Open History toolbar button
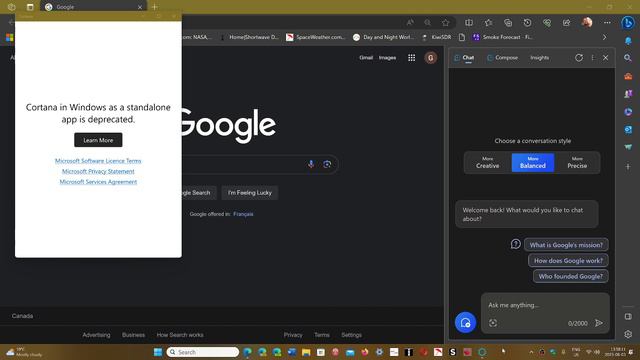640x360 pixels. pos(527,22)
